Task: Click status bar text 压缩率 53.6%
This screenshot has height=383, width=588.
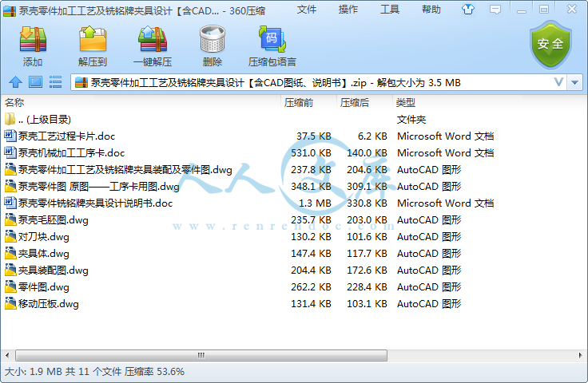Action: [x=154, y=371]
